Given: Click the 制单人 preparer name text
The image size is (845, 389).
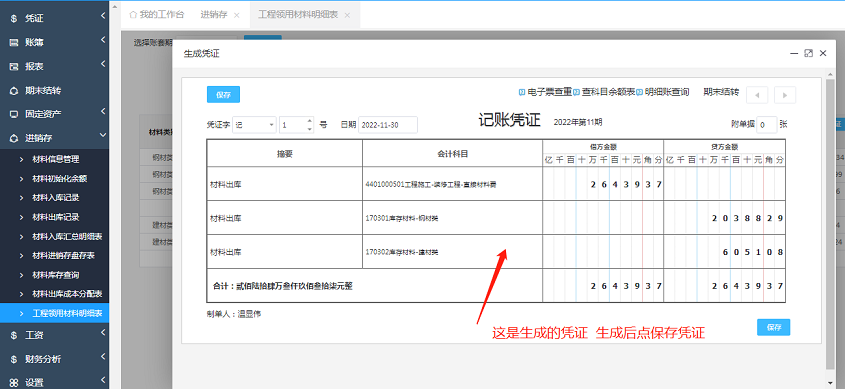Looking at the screenshot, I should click(234, 314).
